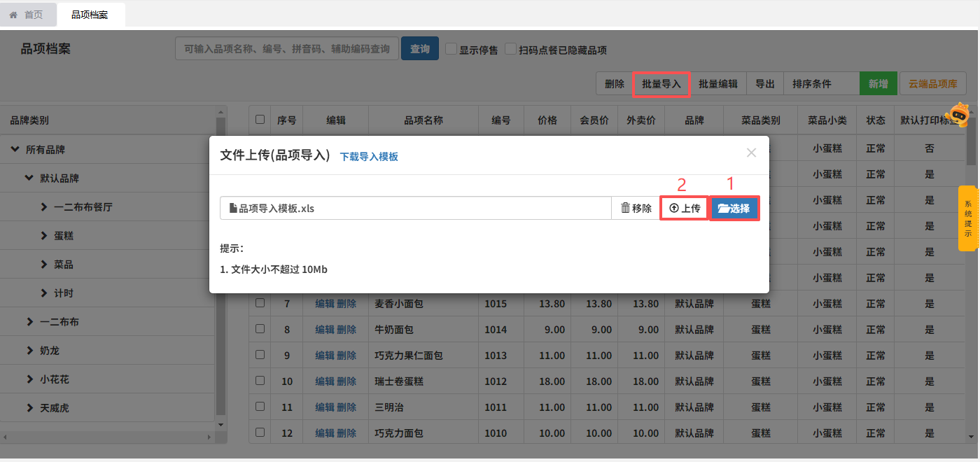Click the 选择 folder browse button
Viewport: 980px width, 462px height.
click(734, 208)
